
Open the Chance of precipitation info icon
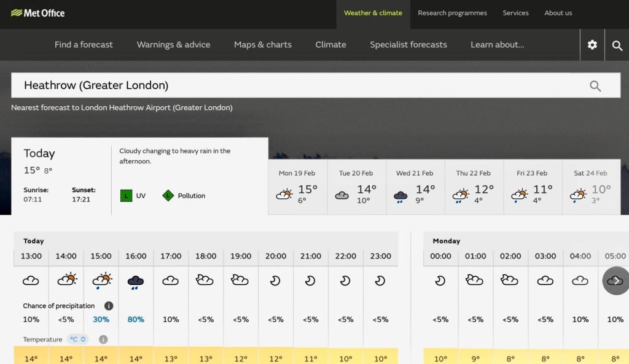click(x=109, y=306)
